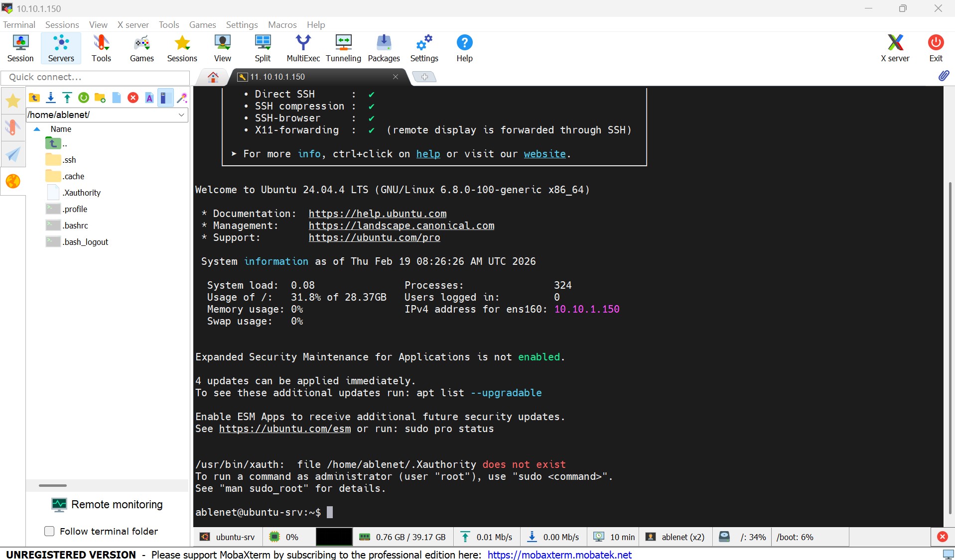
Task: Open the Macros menu
Action: point(282,24)
